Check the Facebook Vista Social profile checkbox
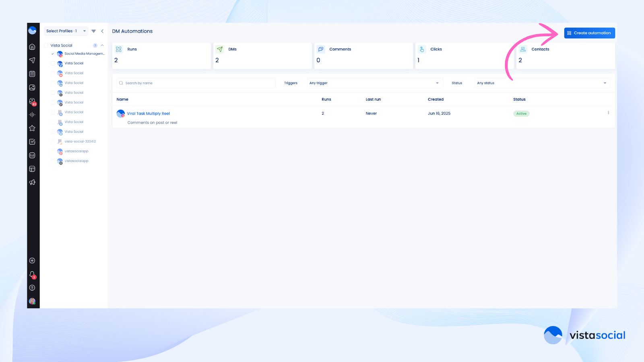The width and height of the screenshot is (644, 362). click(53, 63)
